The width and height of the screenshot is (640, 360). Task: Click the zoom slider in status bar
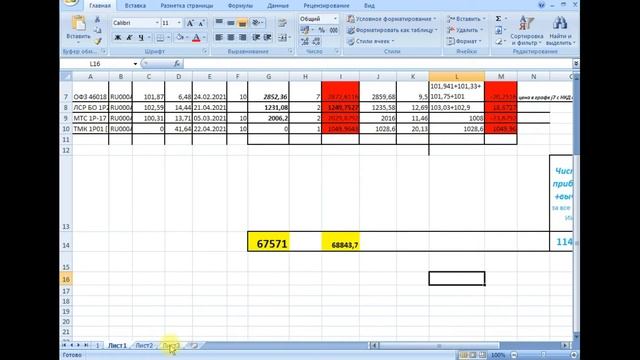[x=543, y=355]
